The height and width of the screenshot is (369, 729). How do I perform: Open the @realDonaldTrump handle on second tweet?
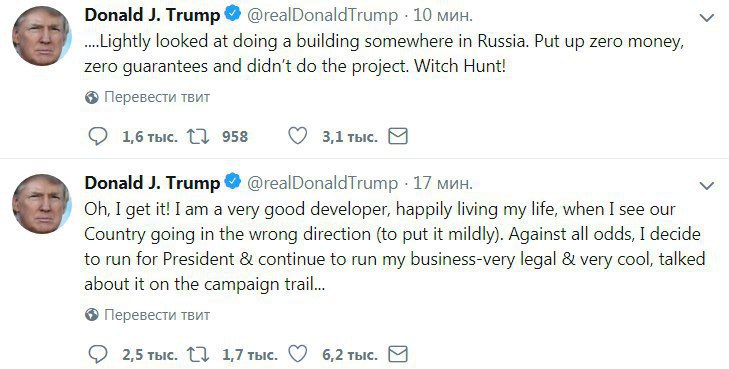point(322,184)
